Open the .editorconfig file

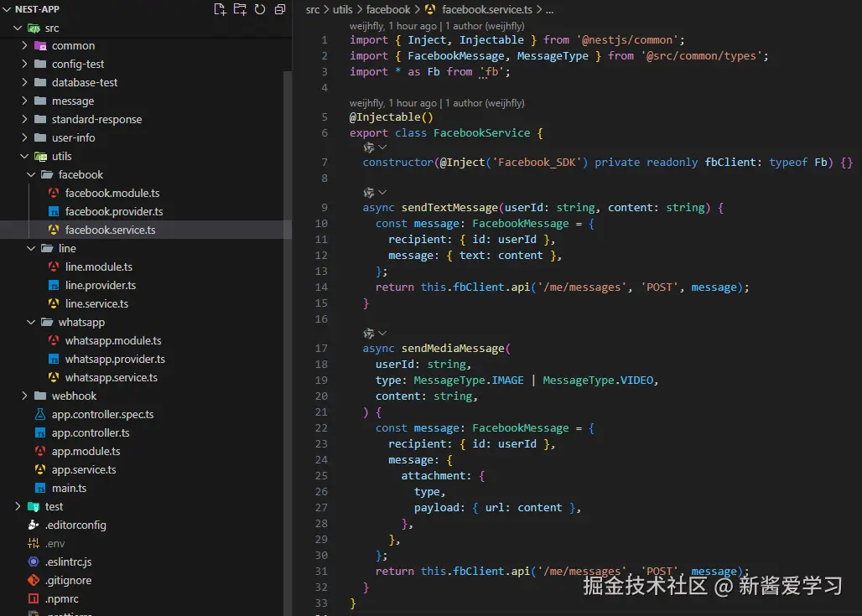coord(75,525)
